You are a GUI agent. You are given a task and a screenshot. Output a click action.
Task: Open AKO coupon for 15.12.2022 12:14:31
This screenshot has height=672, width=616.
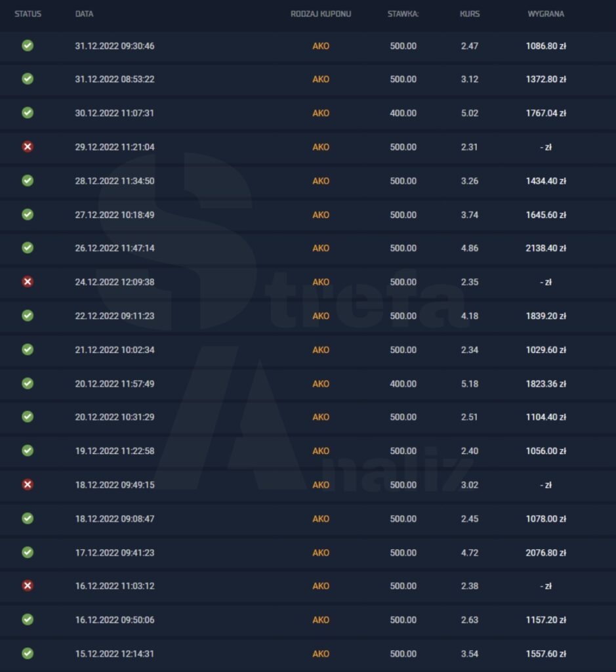point(321,654)
